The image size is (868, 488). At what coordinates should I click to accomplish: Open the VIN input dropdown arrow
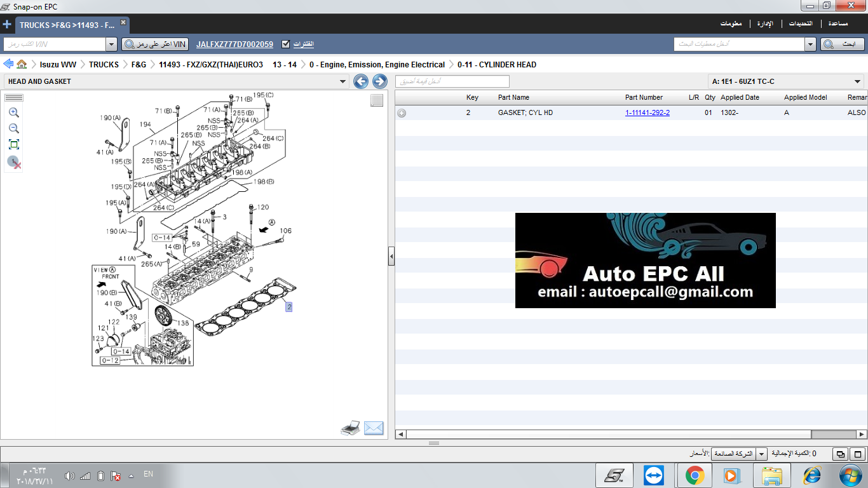(x=111, y=44)
